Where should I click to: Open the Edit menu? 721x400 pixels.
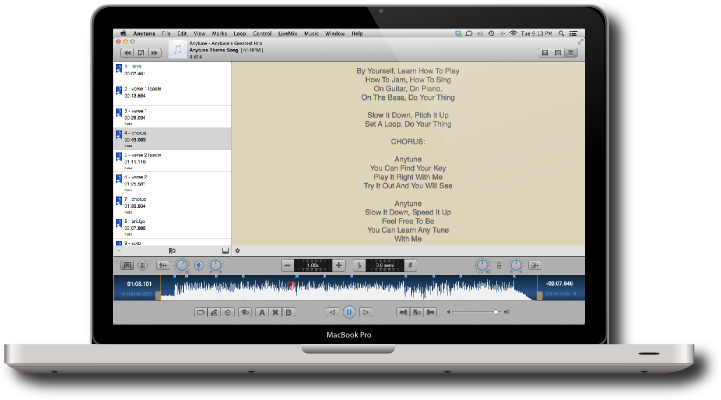(x=183, y=34)
